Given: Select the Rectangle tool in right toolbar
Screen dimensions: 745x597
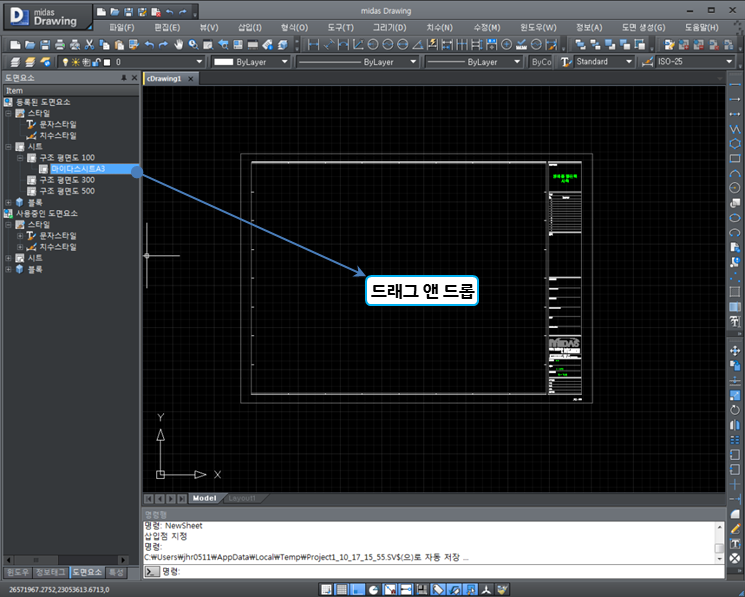Looking at the screenshot, I should [x=735, y=158].
